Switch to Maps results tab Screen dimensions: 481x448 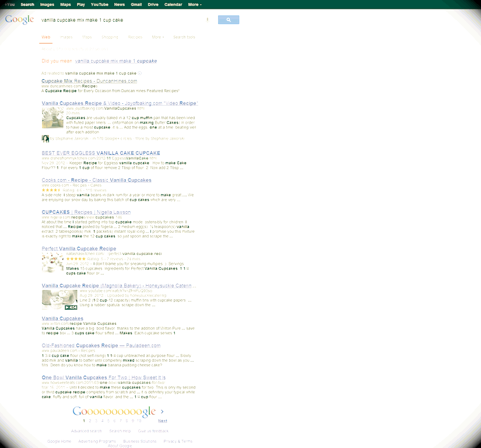[87, 37]
